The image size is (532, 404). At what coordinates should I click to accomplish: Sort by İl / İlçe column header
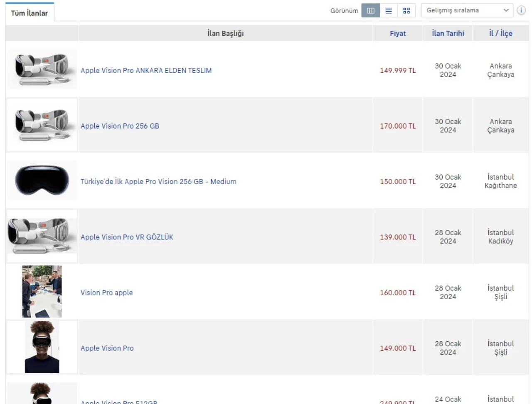pos(500,33)
